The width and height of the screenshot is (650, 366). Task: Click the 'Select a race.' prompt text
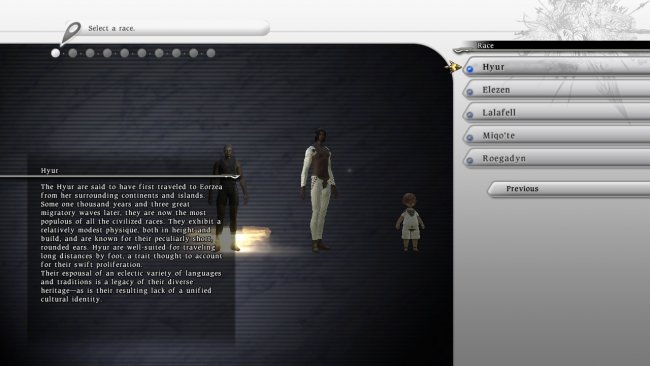coord(112,28)
